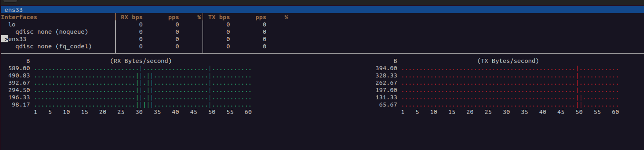Click the 490.83 RX graph axis value
Image resolution: width=644 pixels, height=150 pixels.
[19, 75]
